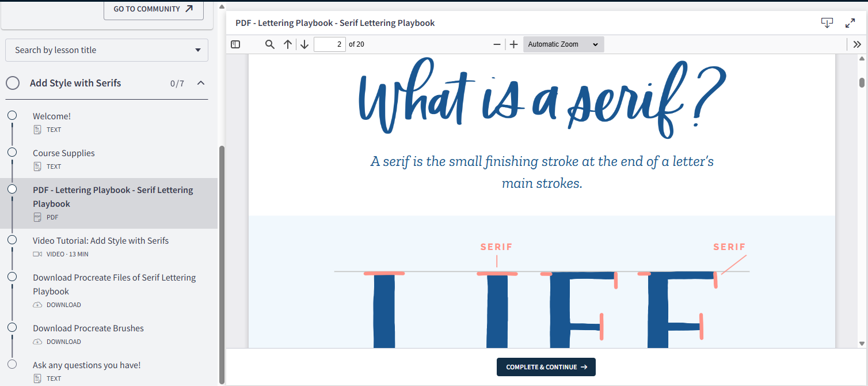Click the arrow icon in Go To Community
This screenshot has width=868, height=386.
(189, 9)
